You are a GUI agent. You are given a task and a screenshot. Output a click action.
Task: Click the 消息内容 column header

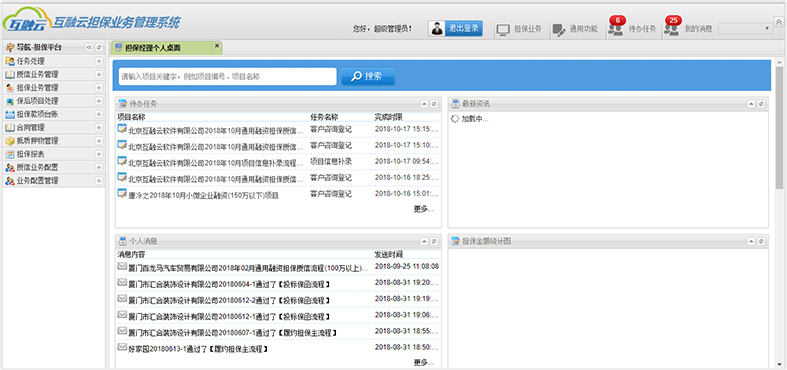pyautogui.click(x=132, y=255)
